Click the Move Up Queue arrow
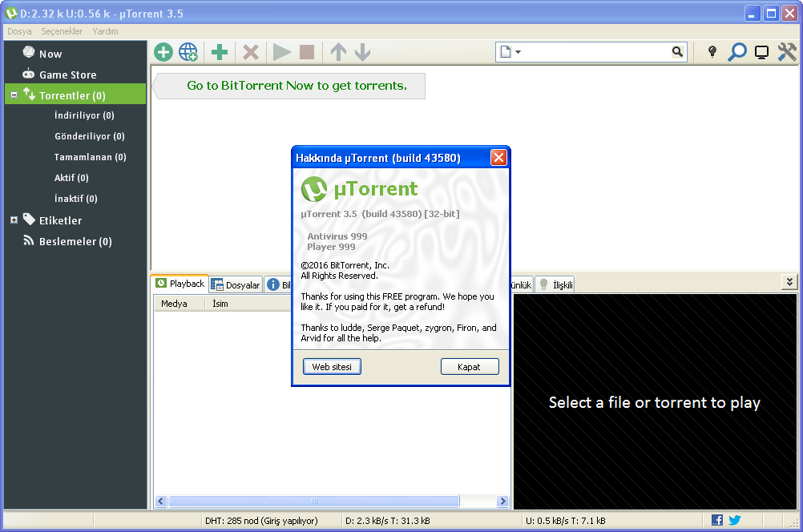The width and height of the screenshot is (803, 532). pos(338,52)
